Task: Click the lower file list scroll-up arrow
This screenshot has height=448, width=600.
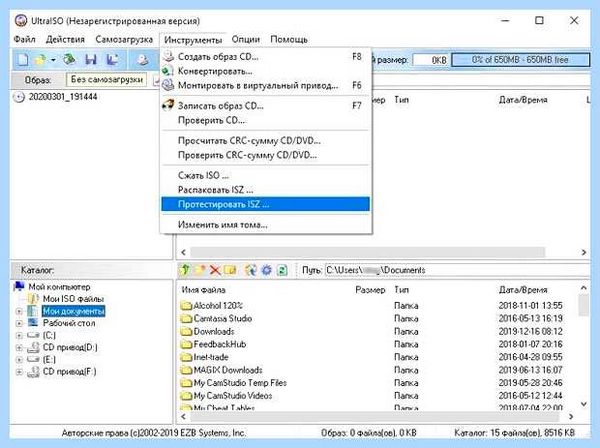Action: coord(584,288)
